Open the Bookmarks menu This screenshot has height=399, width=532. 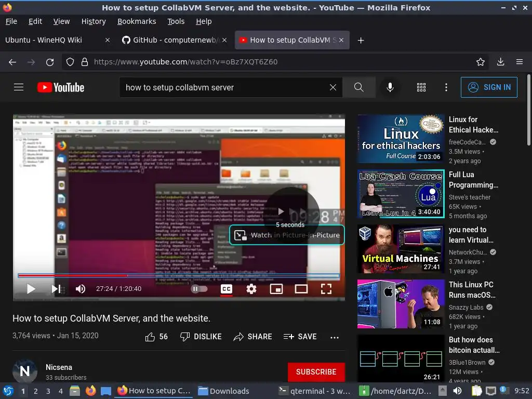[x=137, y=21]
